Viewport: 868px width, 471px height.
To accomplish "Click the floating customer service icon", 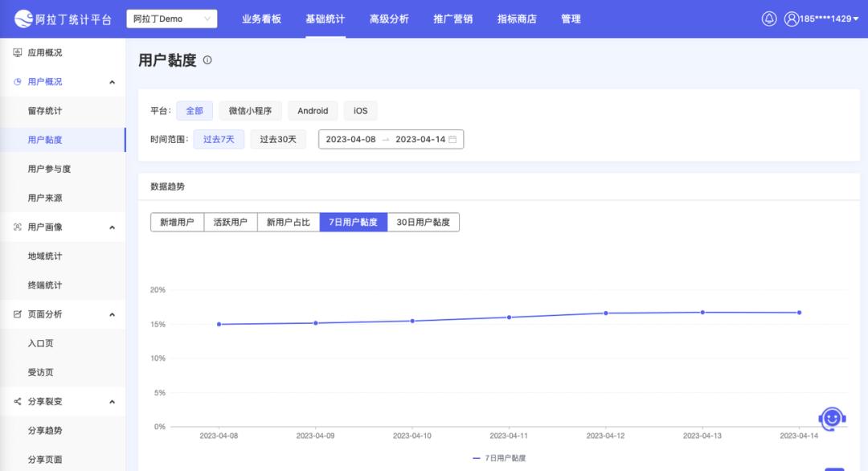I will 831,417.
